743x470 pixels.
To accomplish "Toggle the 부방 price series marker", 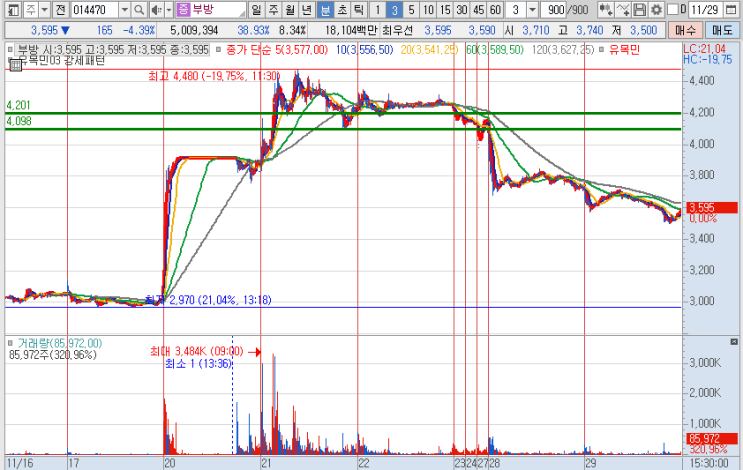I will click(x=10, y=49).
